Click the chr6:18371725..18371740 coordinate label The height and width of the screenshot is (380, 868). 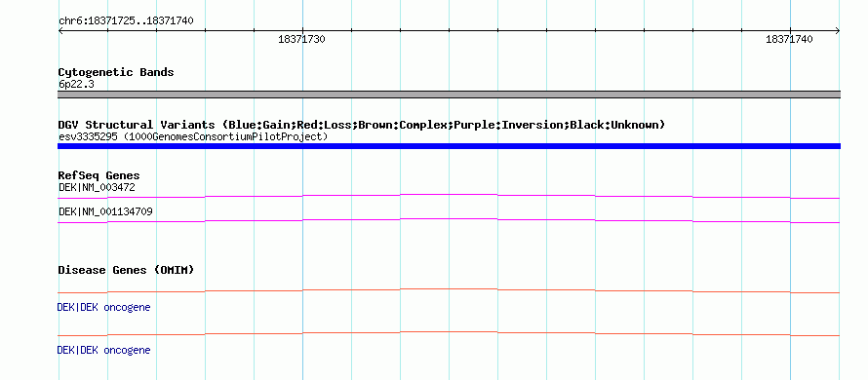[x=126, y=21]
